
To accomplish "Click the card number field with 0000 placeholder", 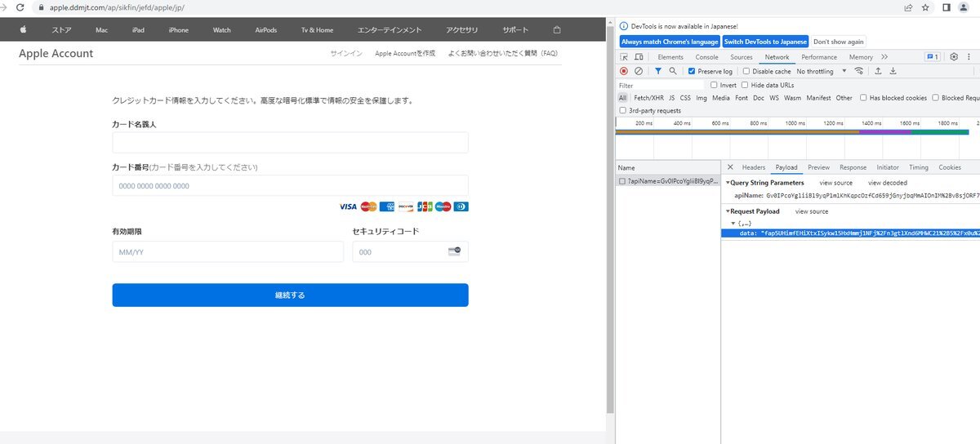I will click(x=290, y=185).
